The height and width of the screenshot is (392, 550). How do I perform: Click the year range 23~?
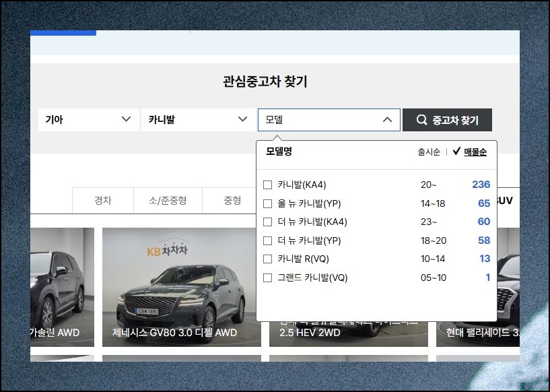coord(429,222)
